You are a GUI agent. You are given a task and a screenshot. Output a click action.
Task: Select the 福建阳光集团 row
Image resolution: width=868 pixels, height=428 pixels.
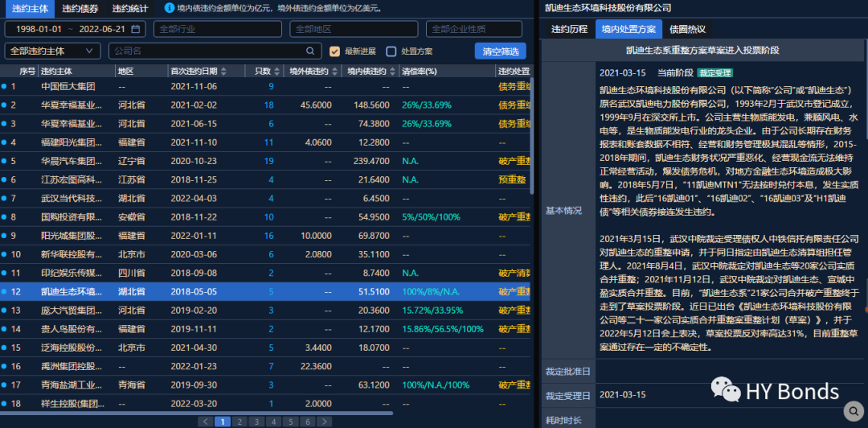point(266,142)
